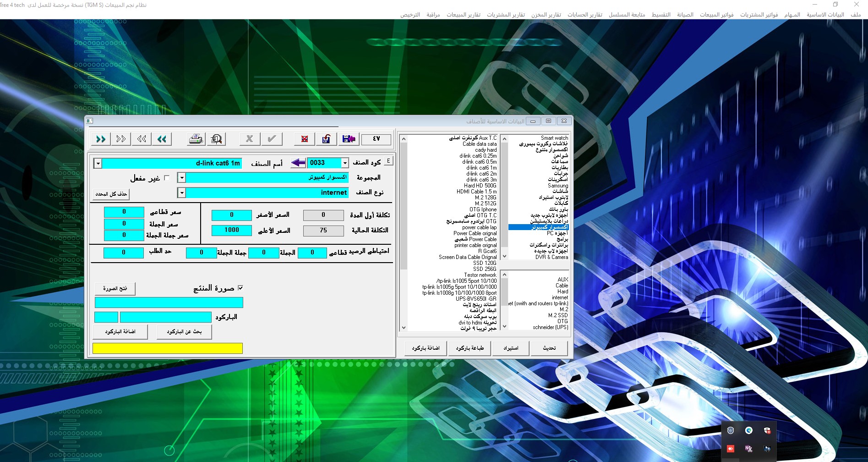The height and width of the screenshot is (462, 868).
Task: Click the printer icon in the item toolbar
Action: pos(196,139)
